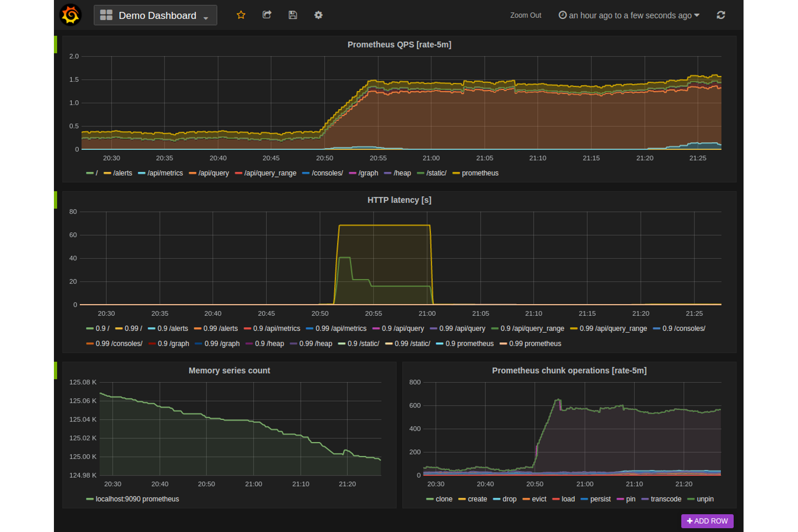Screen dimensions: 798x532
Task: Open the third row's green handle menu
Action: [56, 370]
